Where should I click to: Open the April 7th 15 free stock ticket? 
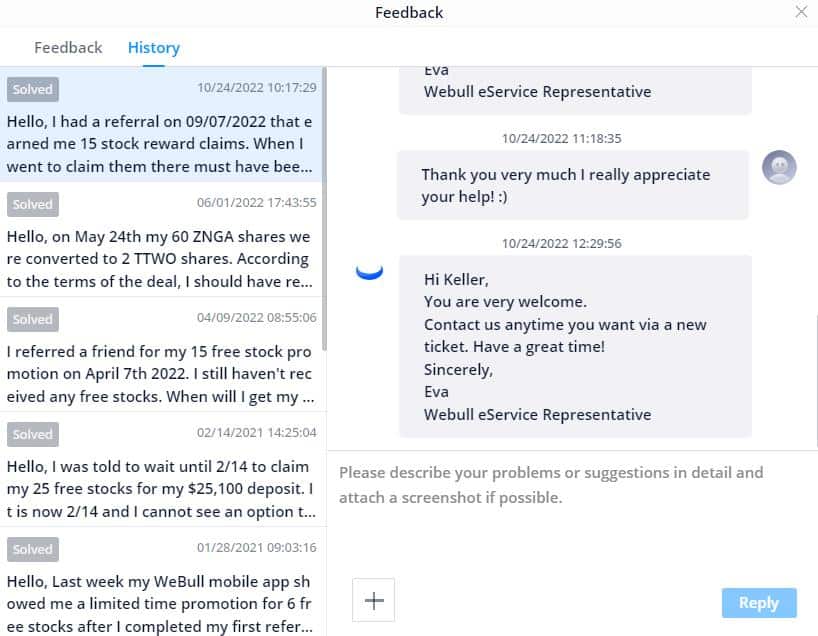pos(160,374)
